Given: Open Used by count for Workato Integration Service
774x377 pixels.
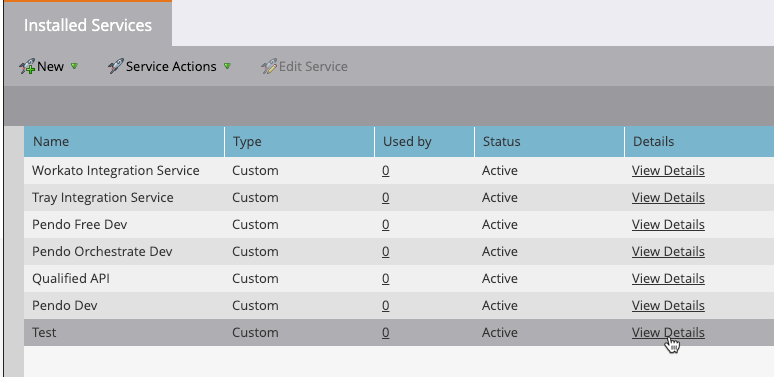Looking at the screenshot, I should (386, 171).
